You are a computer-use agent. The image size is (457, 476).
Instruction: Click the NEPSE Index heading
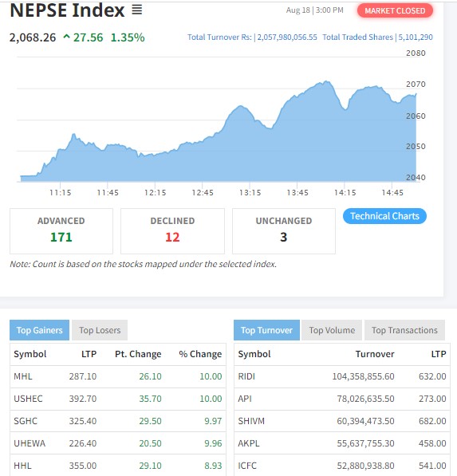click(x=67, y=10)
